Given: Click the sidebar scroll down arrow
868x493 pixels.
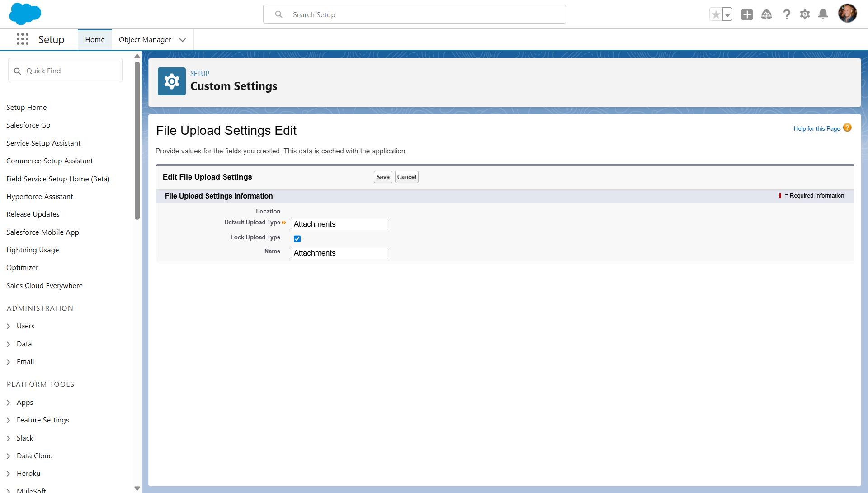Looking at the screenshot, I should [x=137, y=488].
